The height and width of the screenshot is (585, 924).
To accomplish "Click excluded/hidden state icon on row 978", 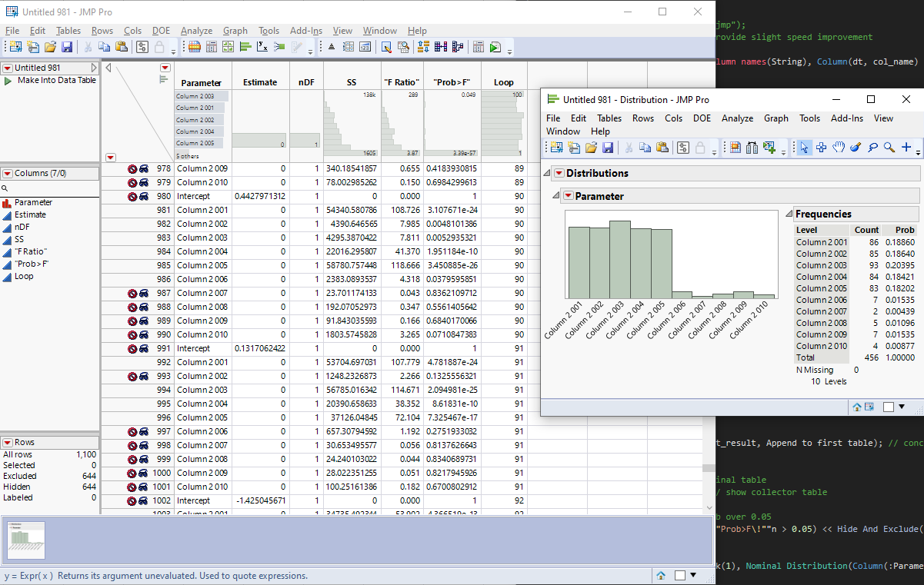I will [x=132, y=168].
